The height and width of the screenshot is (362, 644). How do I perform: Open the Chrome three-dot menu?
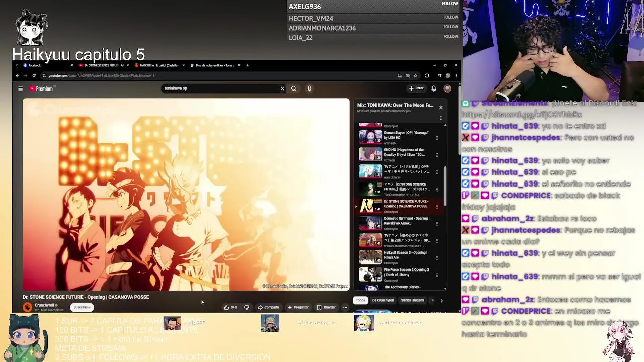[456, 76]
